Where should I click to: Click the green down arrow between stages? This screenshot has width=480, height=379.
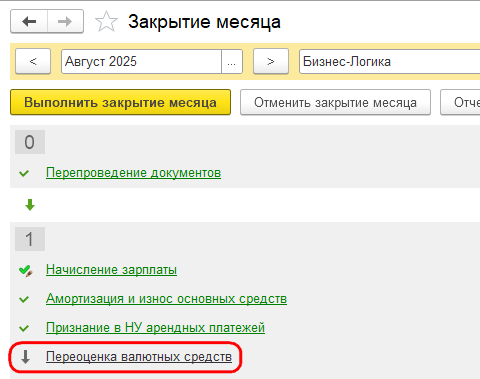pyautogui.click(x=30, y=205)
